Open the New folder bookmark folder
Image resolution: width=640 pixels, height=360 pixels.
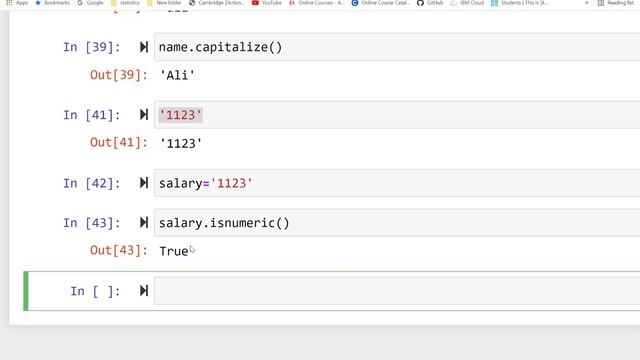click(164, 3)
